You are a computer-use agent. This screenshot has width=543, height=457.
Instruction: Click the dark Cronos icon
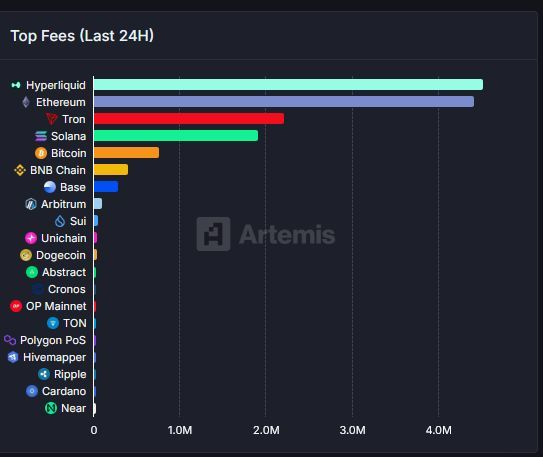(x=38, y=289)
